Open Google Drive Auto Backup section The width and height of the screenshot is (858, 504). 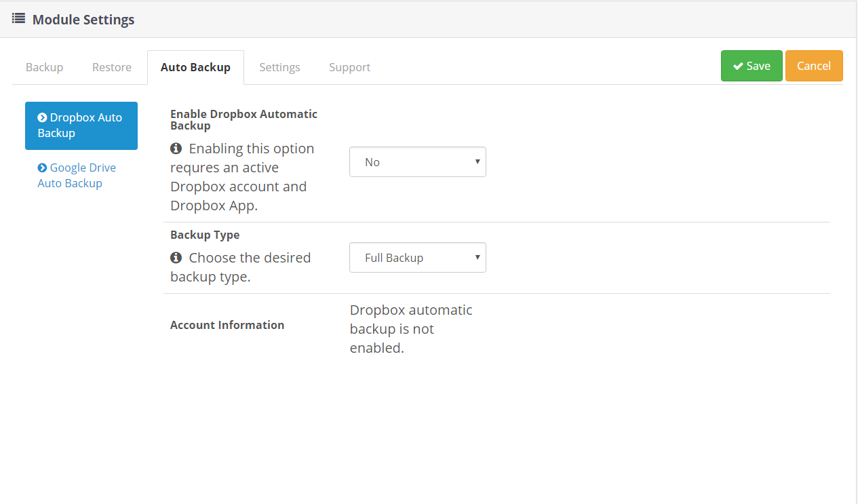point(81,175)
